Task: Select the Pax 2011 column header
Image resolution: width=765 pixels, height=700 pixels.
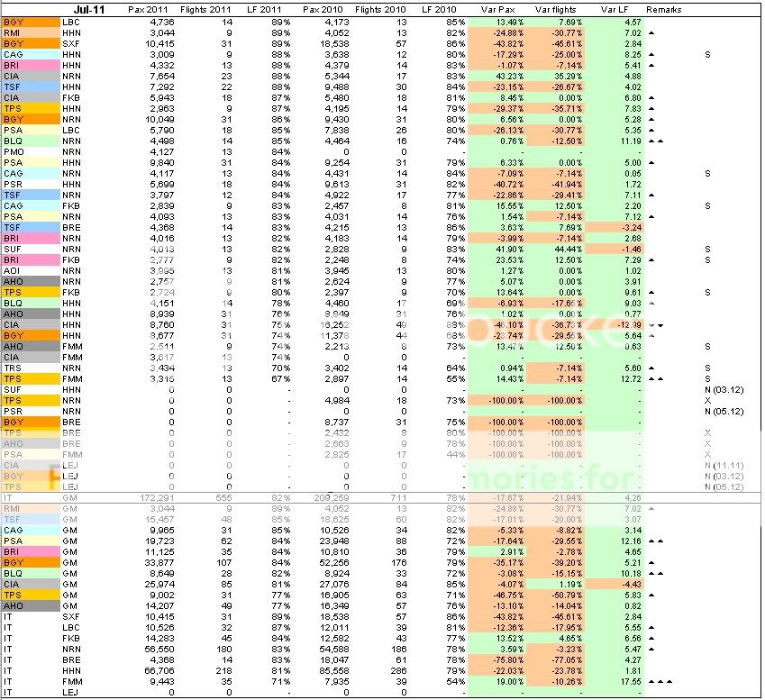Action: click(148, 9)
